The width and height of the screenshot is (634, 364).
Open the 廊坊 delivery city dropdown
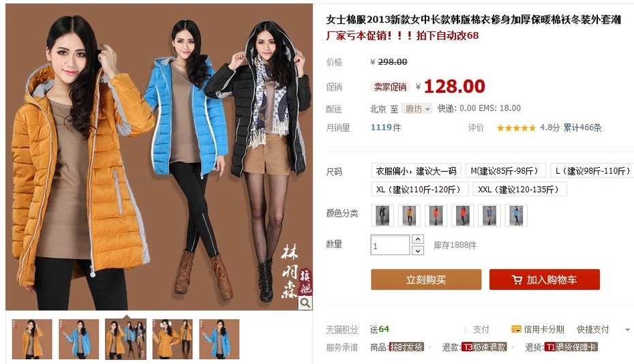coord(419,108)
